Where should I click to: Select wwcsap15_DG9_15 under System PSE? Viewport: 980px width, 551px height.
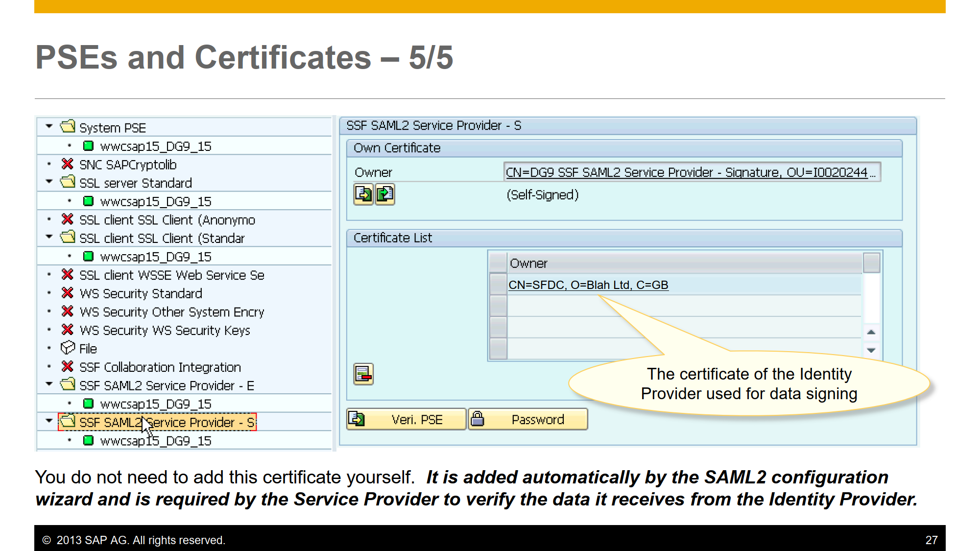coord(156,146)
